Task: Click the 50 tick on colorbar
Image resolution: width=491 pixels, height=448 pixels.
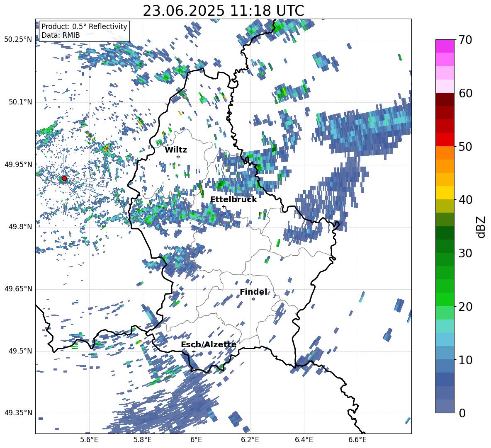Action: 465,146
